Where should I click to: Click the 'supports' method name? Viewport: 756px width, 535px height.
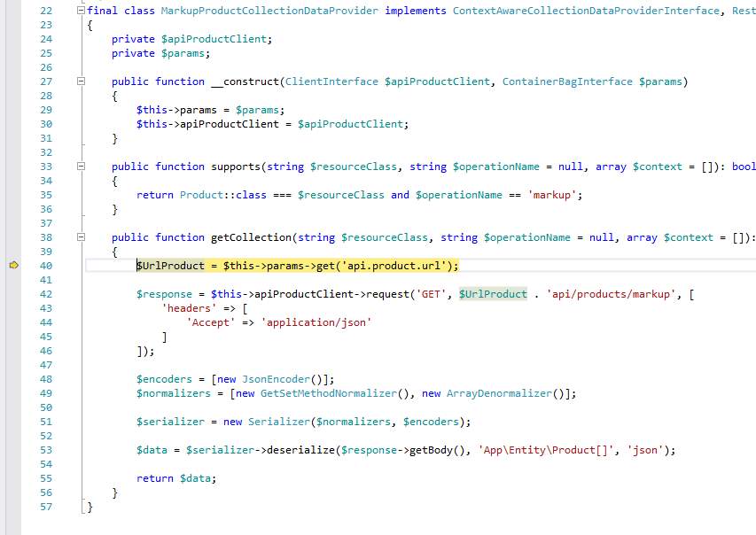(x=236, y=167)
